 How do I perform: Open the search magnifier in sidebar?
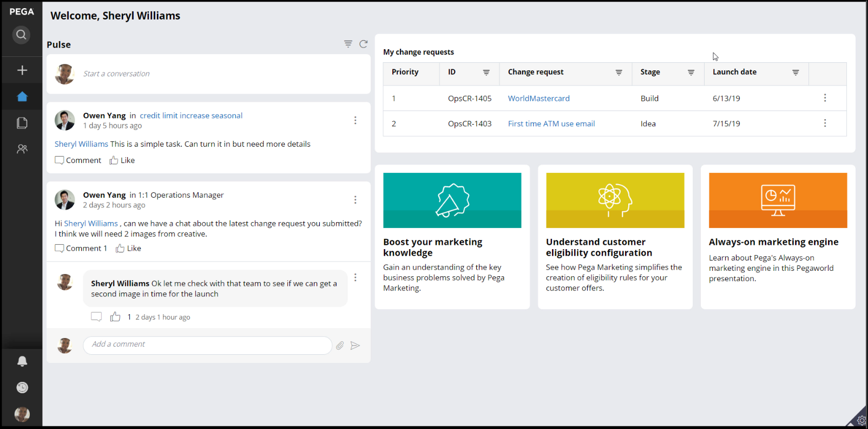point(21,35)
